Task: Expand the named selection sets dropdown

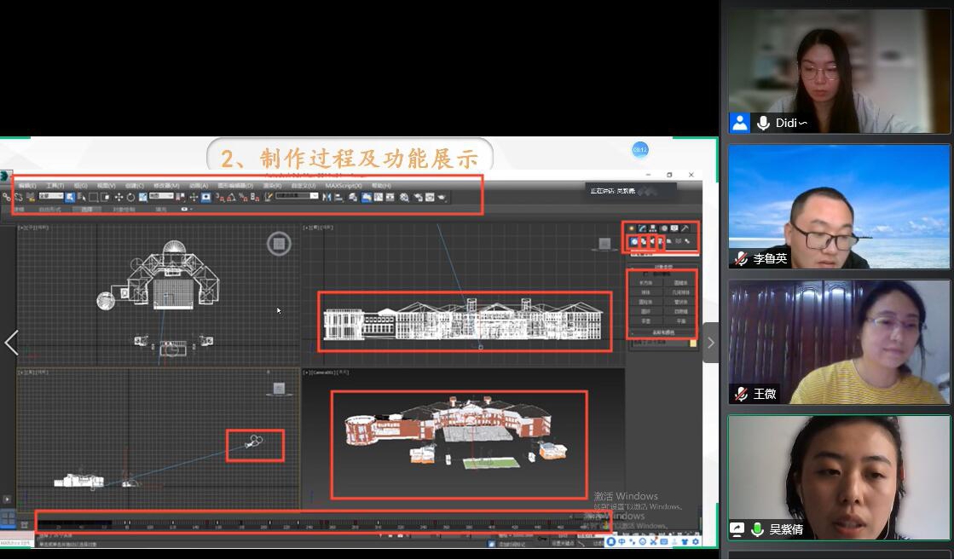Action: tap(297, 197)
